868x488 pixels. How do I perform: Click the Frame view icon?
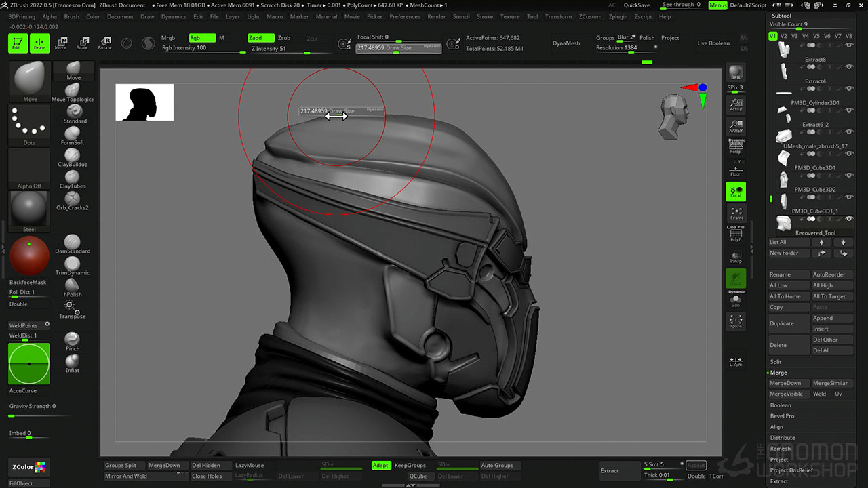[x=736, y=213]
